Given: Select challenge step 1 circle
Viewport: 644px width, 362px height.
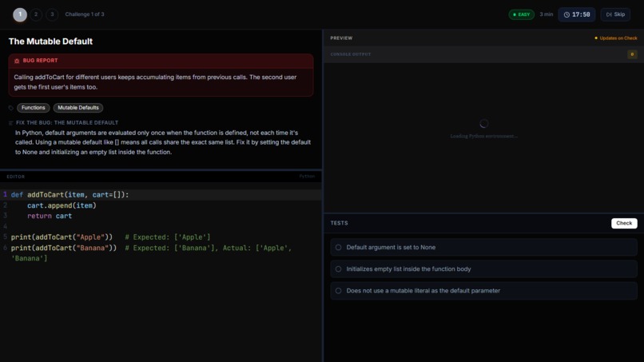Looking at the screenshot, I should (20, 14).
